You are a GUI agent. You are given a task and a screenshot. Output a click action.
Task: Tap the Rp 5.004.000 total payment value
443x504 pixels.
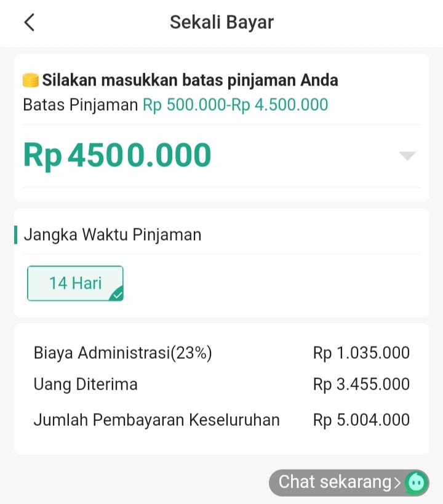click(361, 420)
